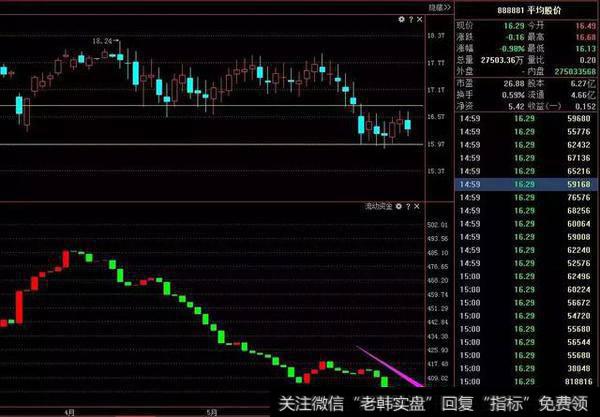The image size is (600, 417).
Task: Click the 股本 value 6.27亿
Action: pos(583,83)
